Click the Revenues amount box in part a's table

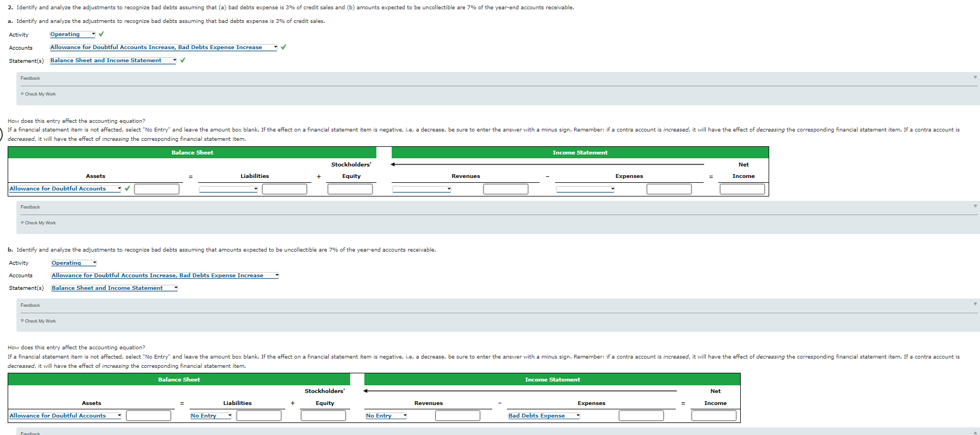[x=506, y=189]
